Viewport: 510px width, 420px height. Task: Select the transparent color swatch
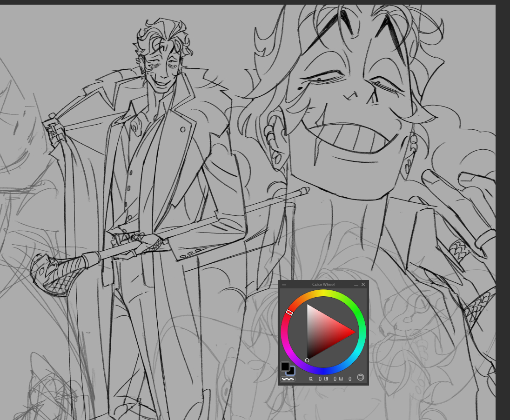pos(288,379)
